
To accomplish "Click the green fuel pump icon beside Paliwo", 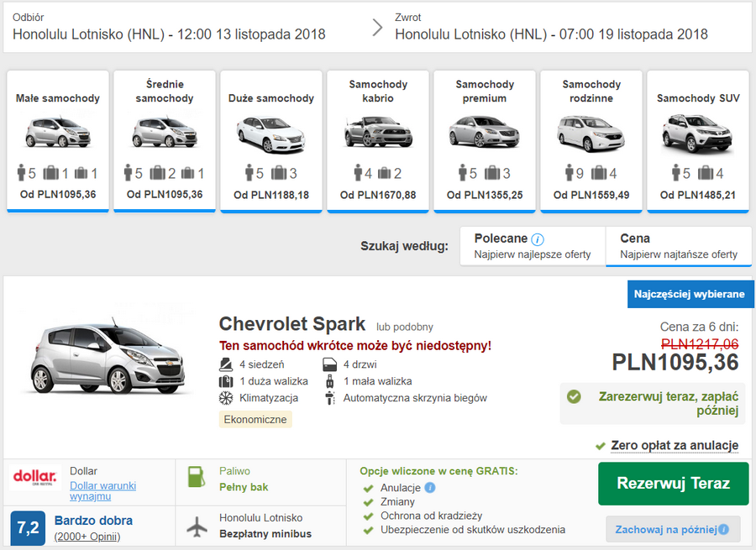I will 197,477.
